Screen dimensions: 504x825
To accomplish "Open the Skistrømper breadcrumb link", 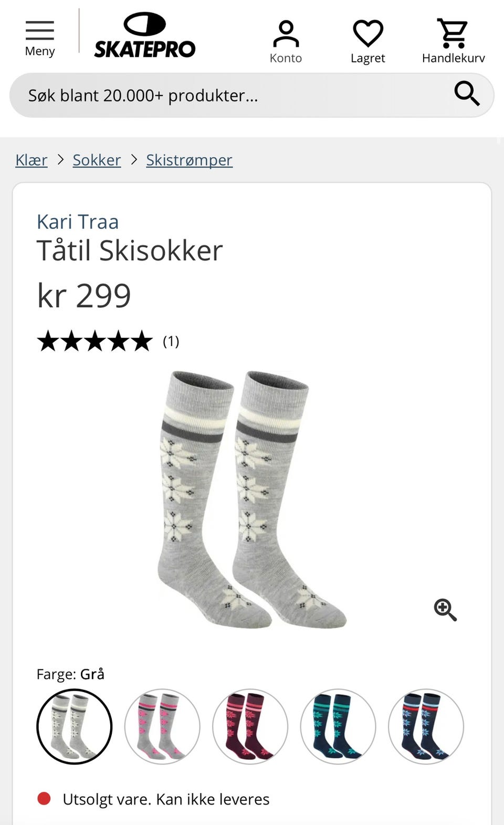I will tap(189, 160).
